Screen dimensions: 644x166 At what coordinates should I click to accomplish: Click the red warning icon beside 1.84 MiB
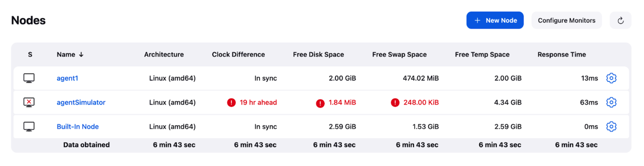pos(320,103)
